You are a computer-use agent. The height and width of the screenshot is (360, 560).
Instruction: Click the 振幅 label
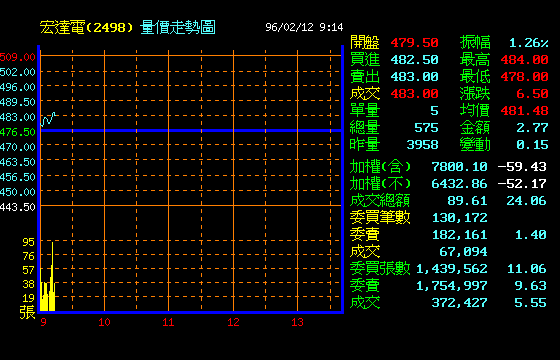[x=475, y=42]
